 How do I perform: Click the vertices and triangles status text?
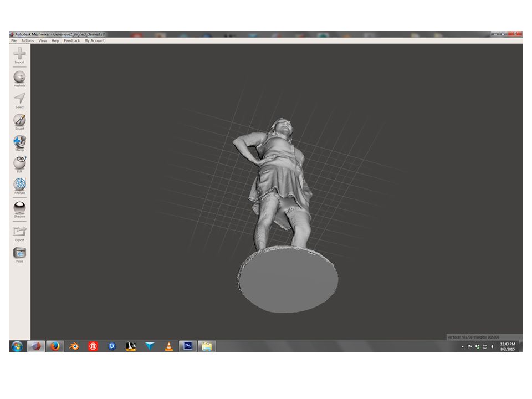click(x=474, y=337)
